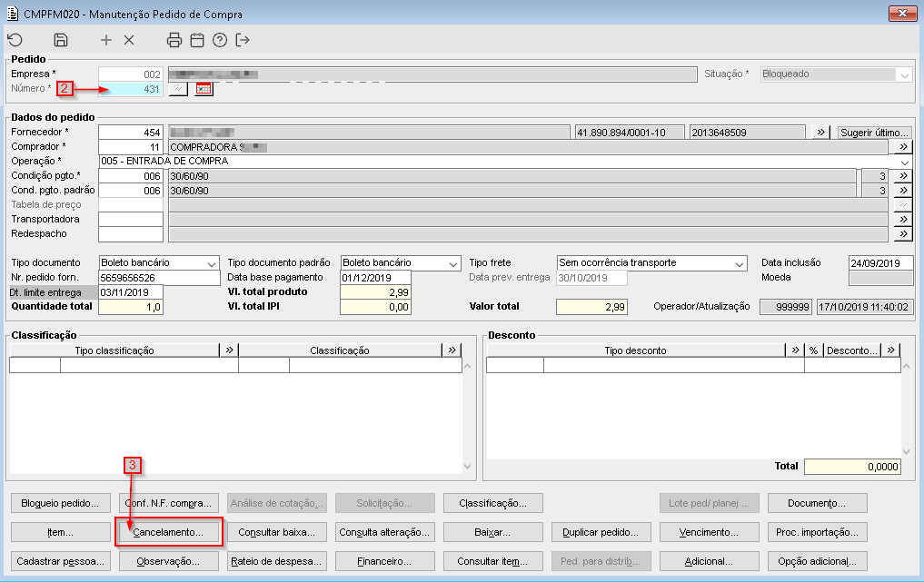This screenshot has width=924, height=582.
Task: Click the Quantidade total field
Action: point(131,307)
